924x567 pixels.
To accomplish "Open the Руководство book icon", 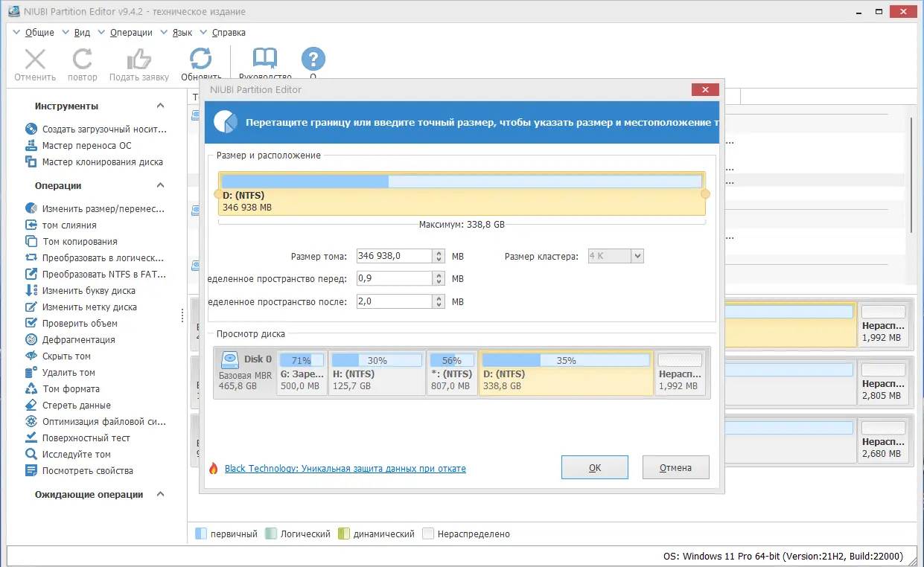I will click(264, 60).
